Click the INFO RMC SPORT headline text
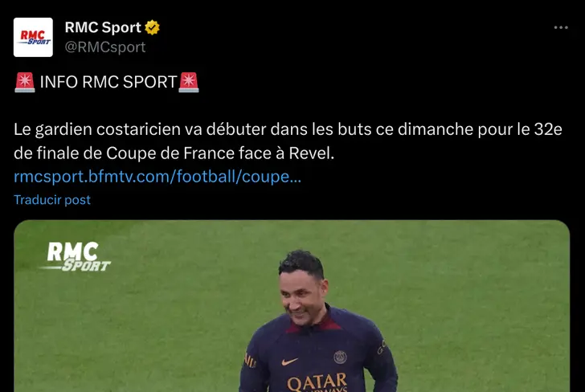Viewport: 585px width, 392px height. tap(108, 82)
